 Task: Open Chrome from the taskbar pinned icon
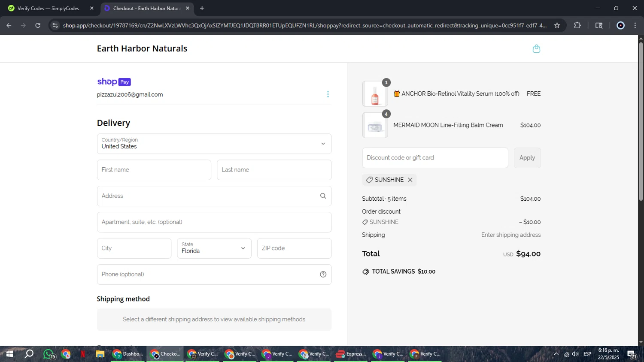66,354
